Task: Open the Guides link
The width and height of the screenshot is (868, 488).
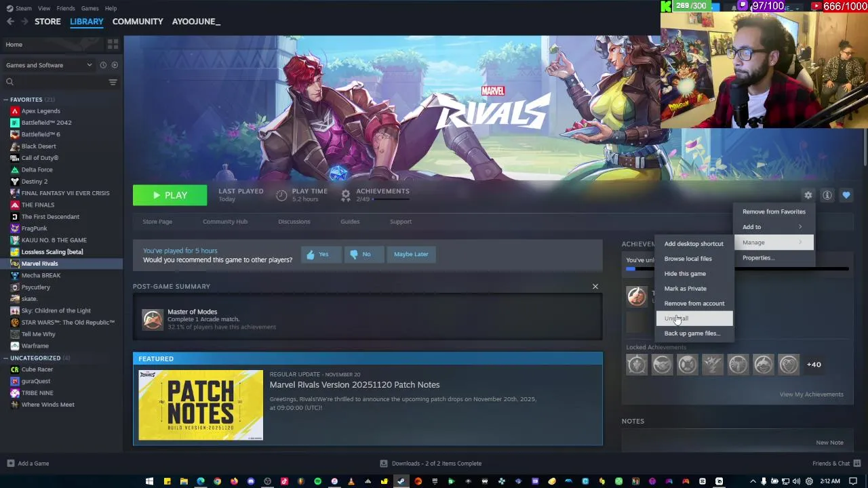Action: (x=350, y=222)
